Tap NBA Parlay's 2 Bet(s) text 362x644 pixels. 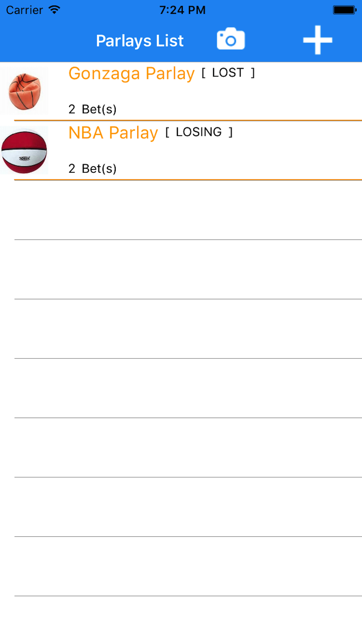coord(92,169)
